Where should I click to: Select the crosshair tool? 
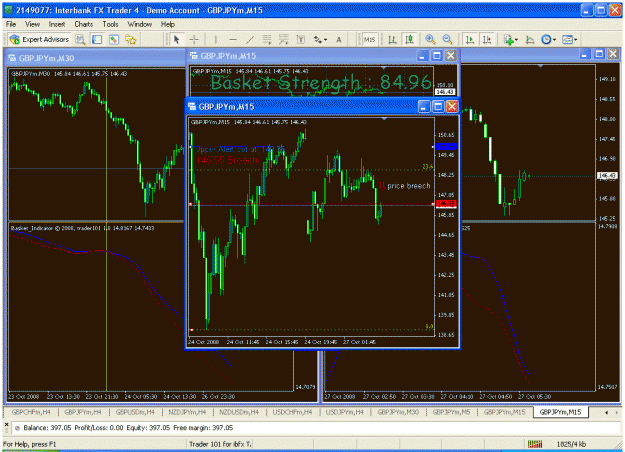(194, 39)
